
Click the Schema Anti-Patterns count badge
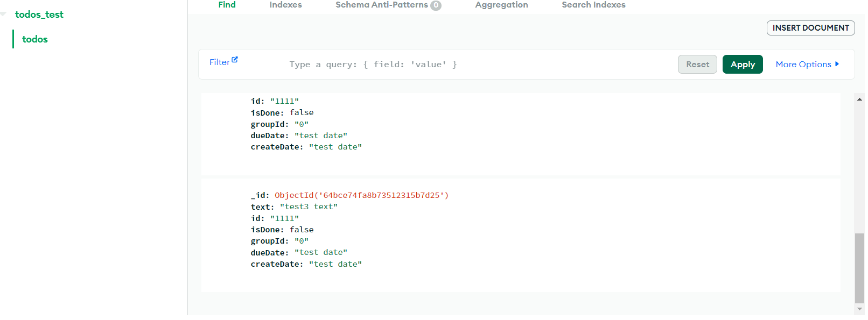pyautogui.click(x=436, y=5)
